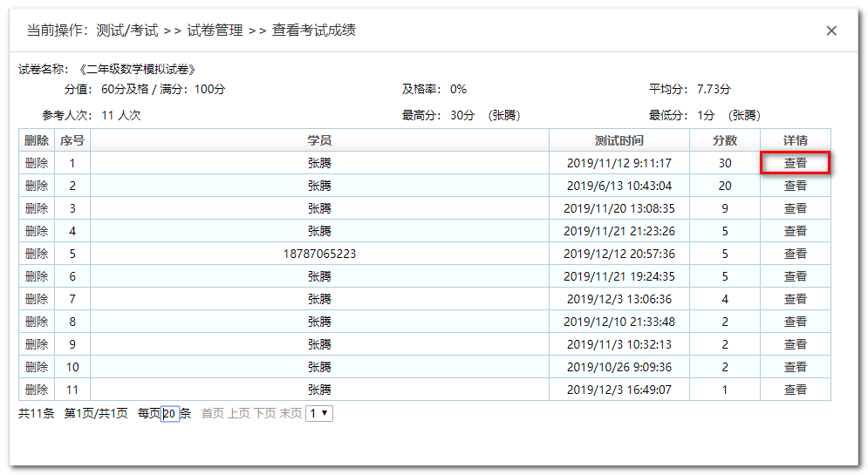Click 查看 for student 18787065223
868x475 pixels.
[795, 254]
